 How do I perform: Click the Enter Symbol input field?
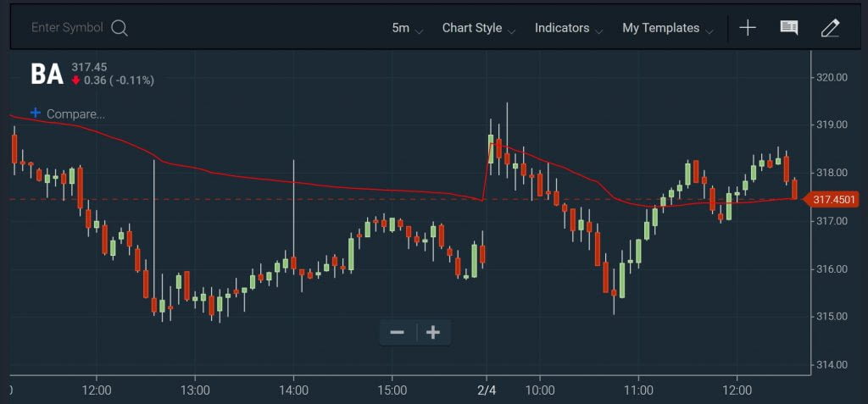(67, 28)
